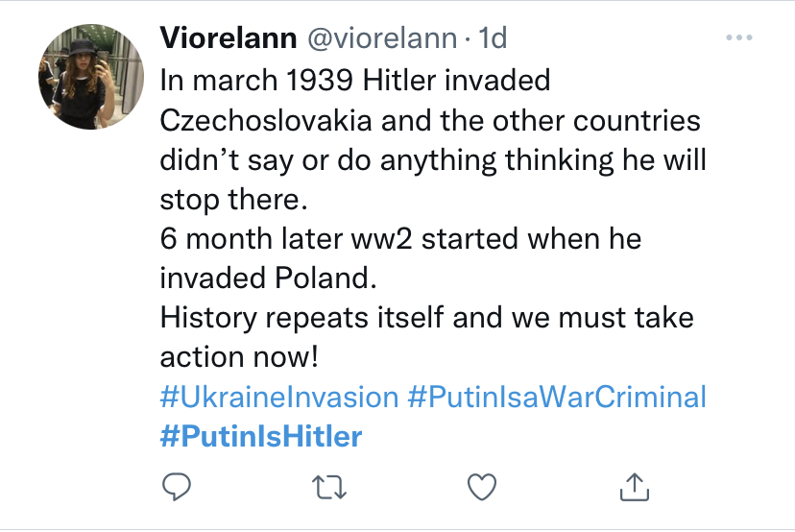Click the 'History repeats itself' line

[x=426, y=317]
